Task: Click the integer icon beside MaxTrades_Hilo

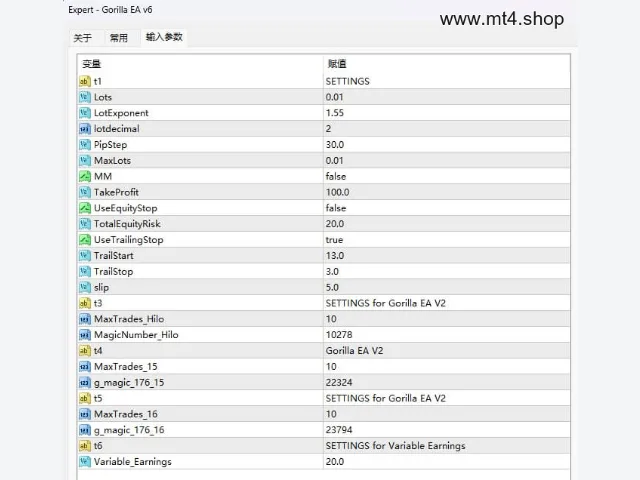Action: [x=84, y=319]
